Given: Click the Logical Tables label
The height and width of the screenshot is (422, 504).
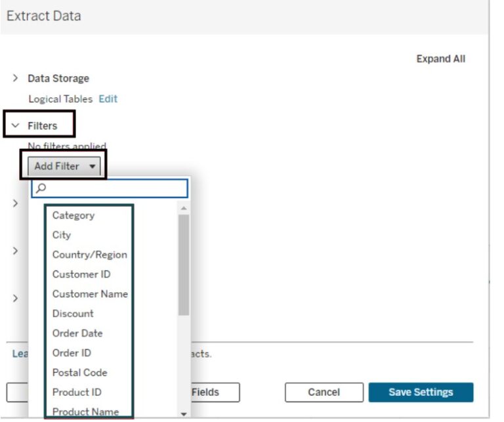Looking at the screenshot, I should pos(60,98).
